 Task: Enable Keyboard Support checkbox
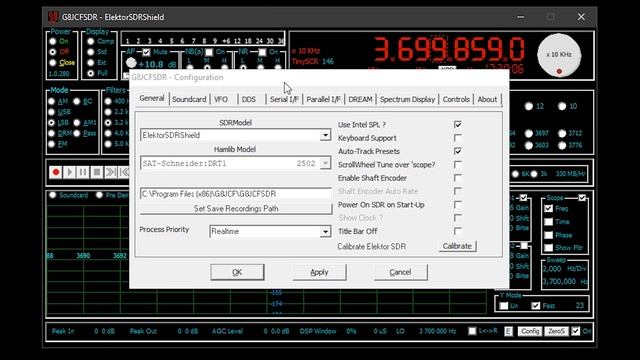pos(458,138)
